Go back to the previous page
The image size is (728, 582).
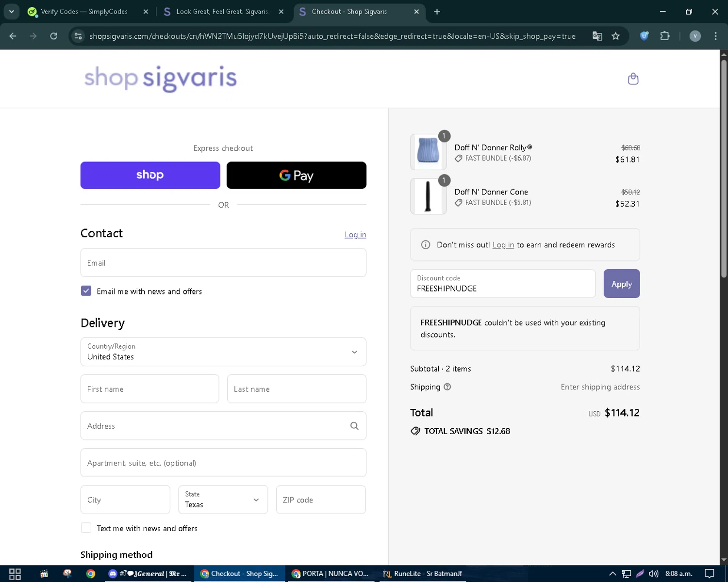tap(13, 36)
